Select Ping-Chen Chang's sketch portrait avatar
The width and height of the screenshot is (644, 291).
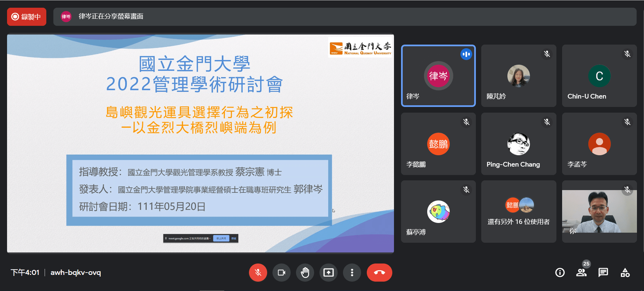pyautogui.click(x=518, y=144)
